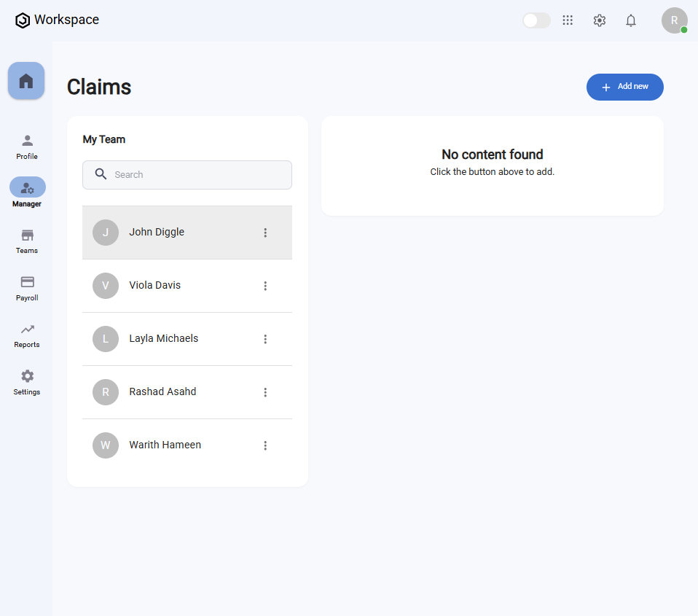This screenshot has height=616, width=698.
Task: Open Settings from the sidebar
Action: tap(27, 381)
